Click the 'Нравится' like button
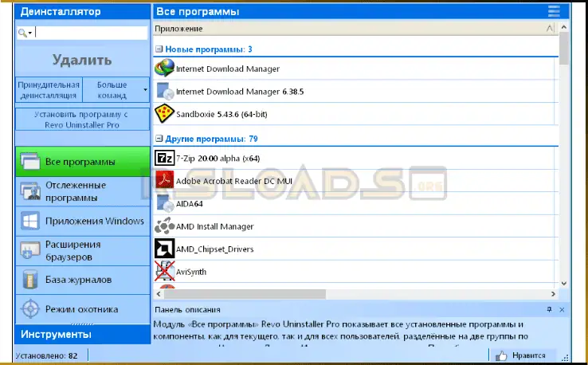The image size is (588, 365). [x=523, y=355]
